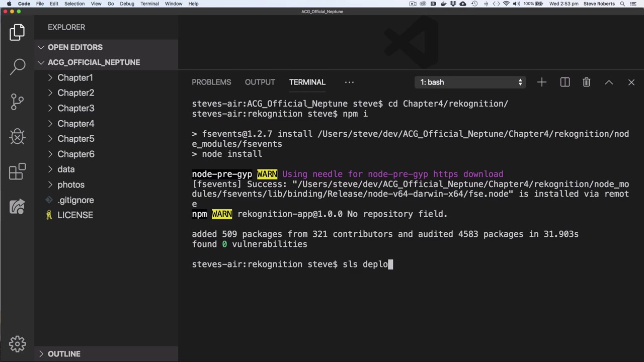Expand the Chapter6 folder
The image size is (644, 362).
(x=75, y=154)
